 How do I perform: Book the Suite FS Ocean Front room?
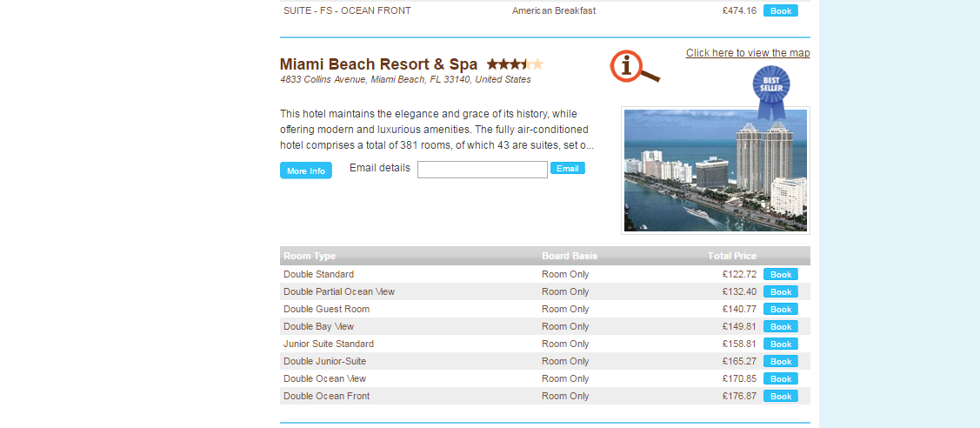[781, 10]
